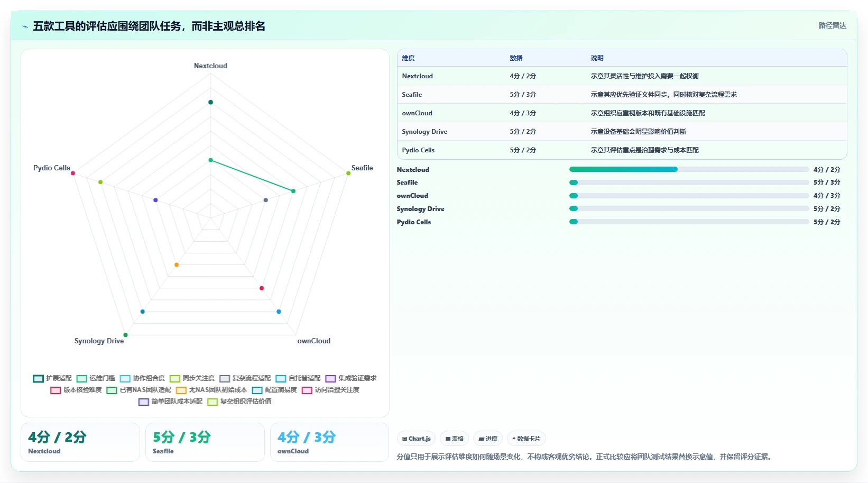
Task: Click the 配置简易度 legend color box
Action: pyautogui.click(x=257, y=390)
